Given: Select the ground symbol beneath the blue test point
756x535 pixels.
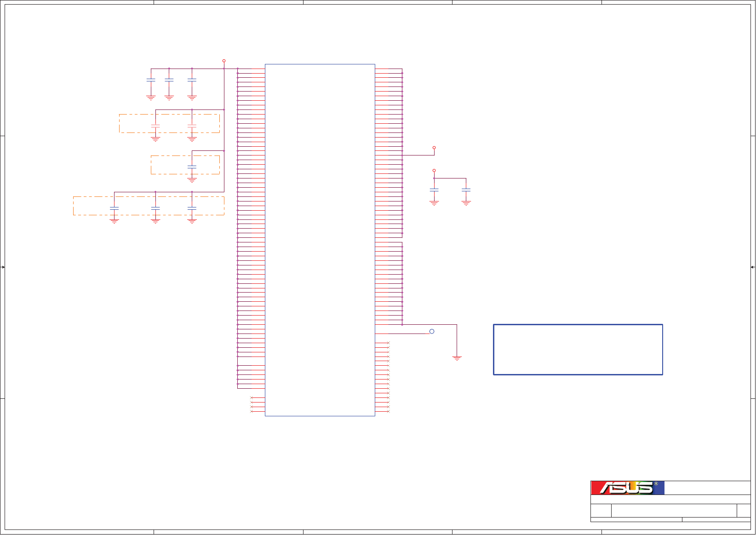Looking at the screenshot, I should pyautogui.click(x=457, y=358).
